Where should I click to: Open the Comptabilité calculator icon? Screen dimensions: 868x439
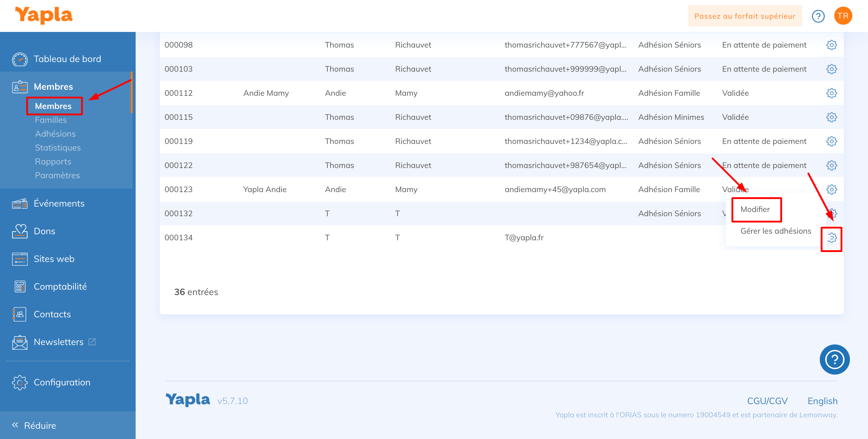20,287
